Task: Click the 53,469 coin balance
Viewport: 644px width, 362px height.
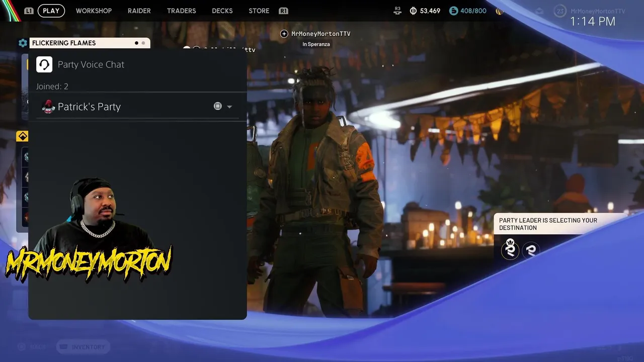Action: pyautogui.click(x=430, y=11)
